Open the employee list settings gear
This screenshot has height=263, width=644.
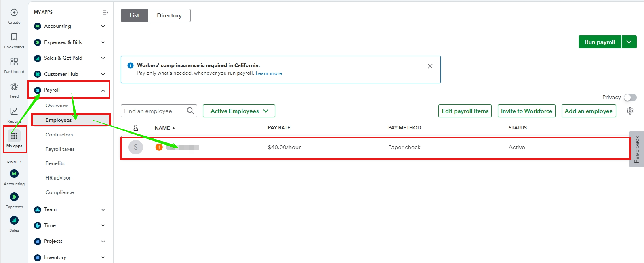tap(630, 111)
